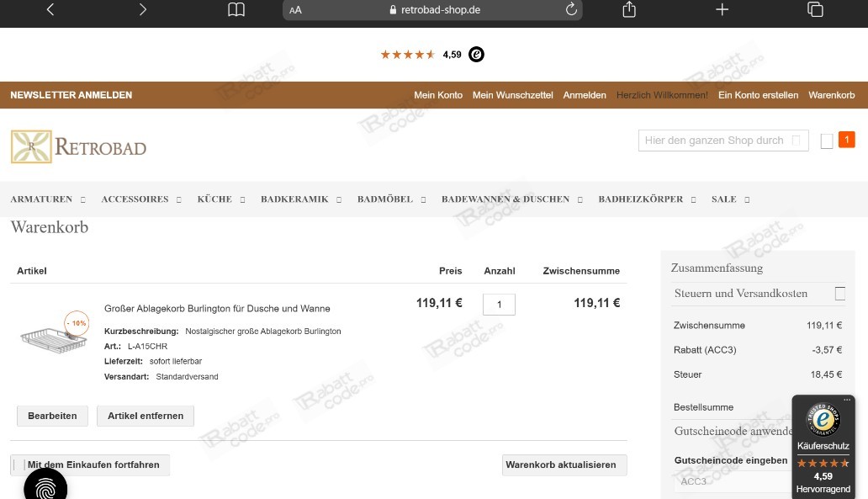Reload the page with the refresh icon
The width and height of the screenshot is (868, 499).
tap(571, 9)
